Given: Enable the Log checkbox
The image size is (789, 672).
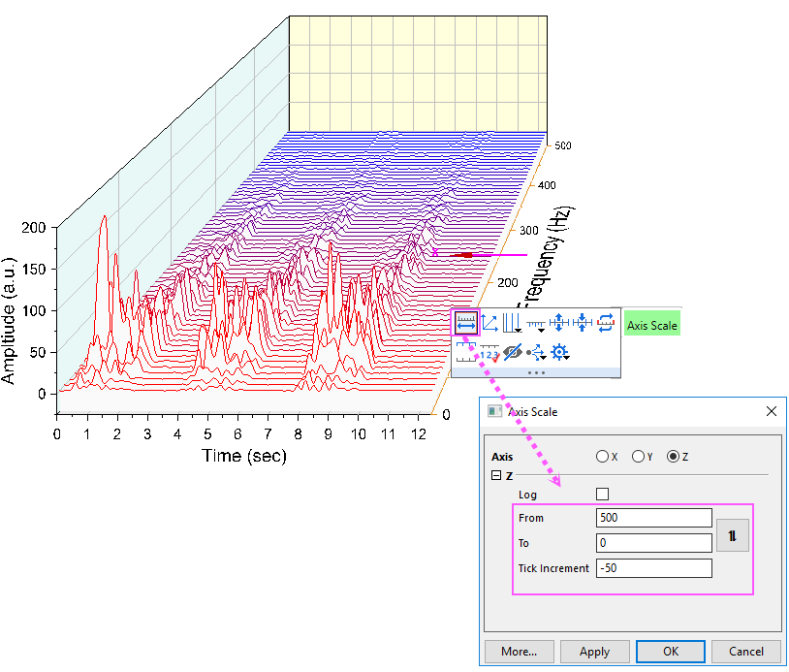Looking at the screenshot, I should pos(602,494).
